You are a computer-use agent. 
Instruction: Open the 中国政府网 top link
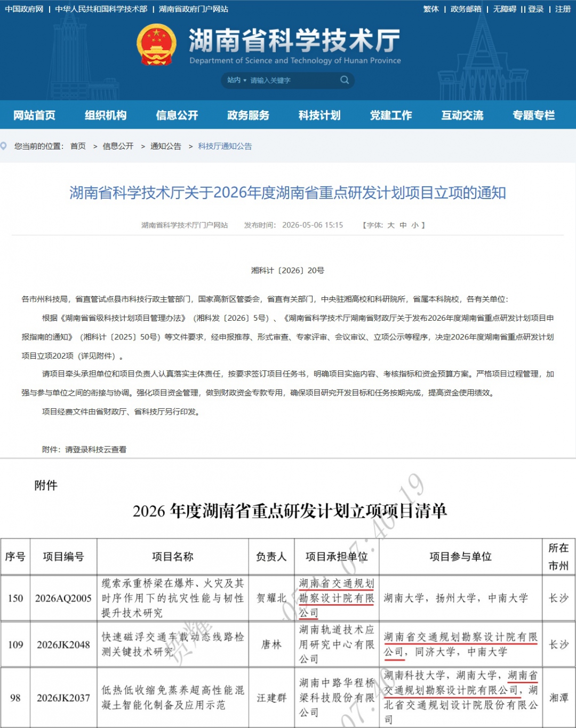tap(24, 9)
